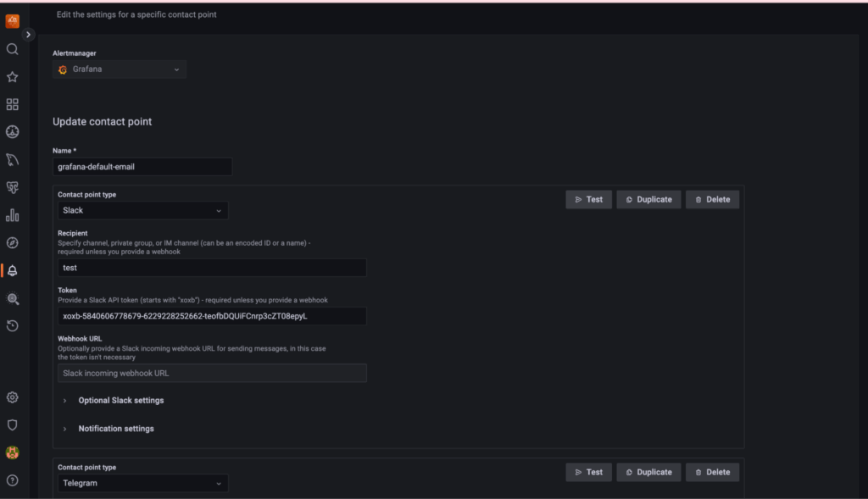Open Configuration gear icon in sidebar

click(x=12, y=397)
